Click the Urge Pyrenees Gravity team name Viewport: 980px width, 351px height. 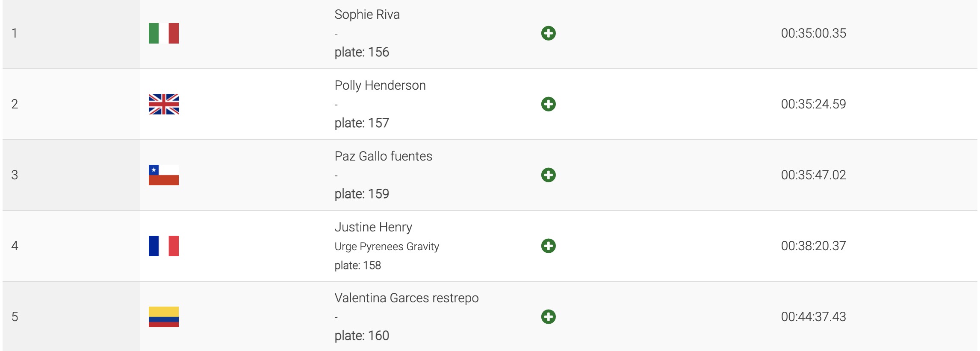point(387,247)
